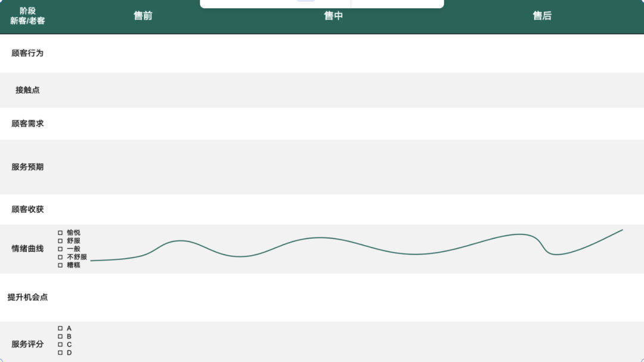
Task: Select the 服务评分 row label
Action: click(x=27, y=344)
